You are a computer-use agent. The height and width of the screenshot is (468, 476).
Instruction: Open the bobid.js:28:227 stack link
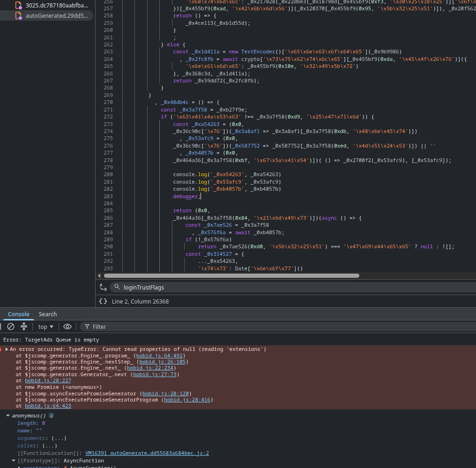pos(48,380)
